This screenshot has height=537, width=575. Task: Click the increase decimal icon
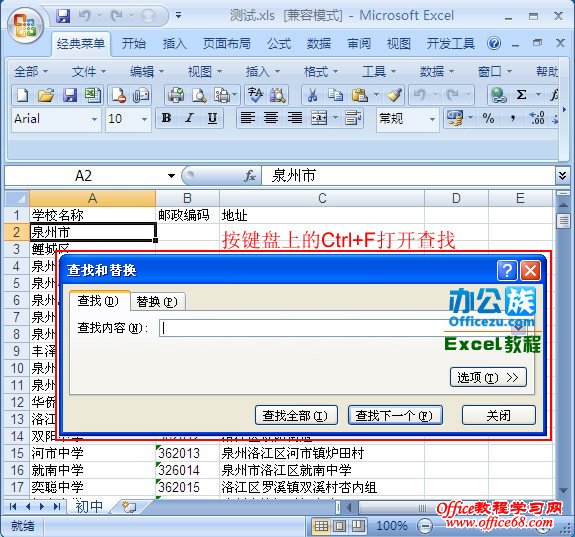pyautogui.click(x=537, y=118)
